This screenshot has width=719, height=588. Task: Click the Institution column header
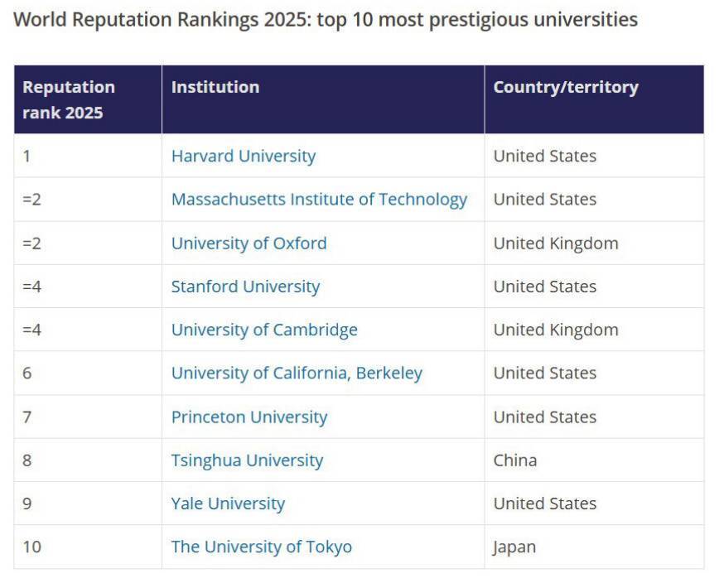(x=215, y=87)
